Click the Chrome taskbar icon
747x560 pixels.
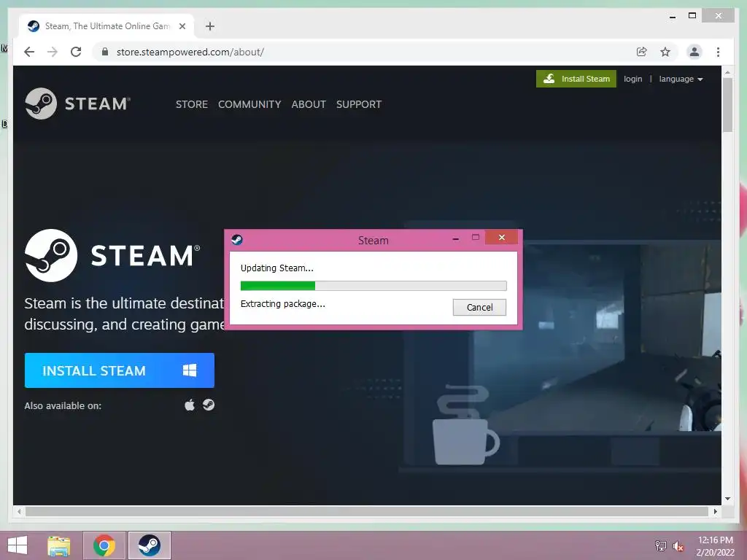click(104, 545)
